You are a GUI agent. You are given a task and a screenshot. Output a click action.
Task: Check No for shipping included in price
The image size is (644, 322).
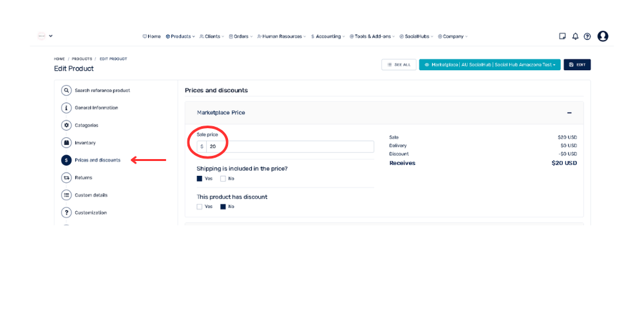[x=223, y=178]
